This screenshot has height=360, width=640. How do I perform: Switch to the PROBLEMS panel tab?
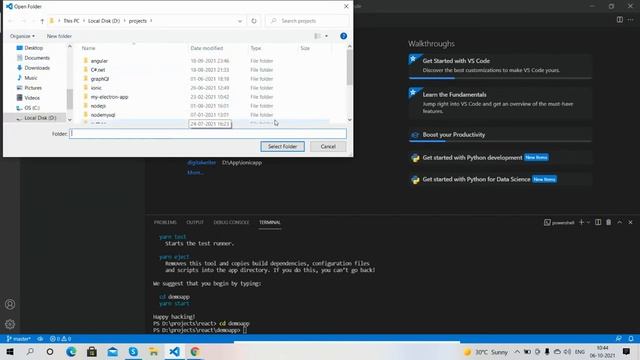pos(165,222)
